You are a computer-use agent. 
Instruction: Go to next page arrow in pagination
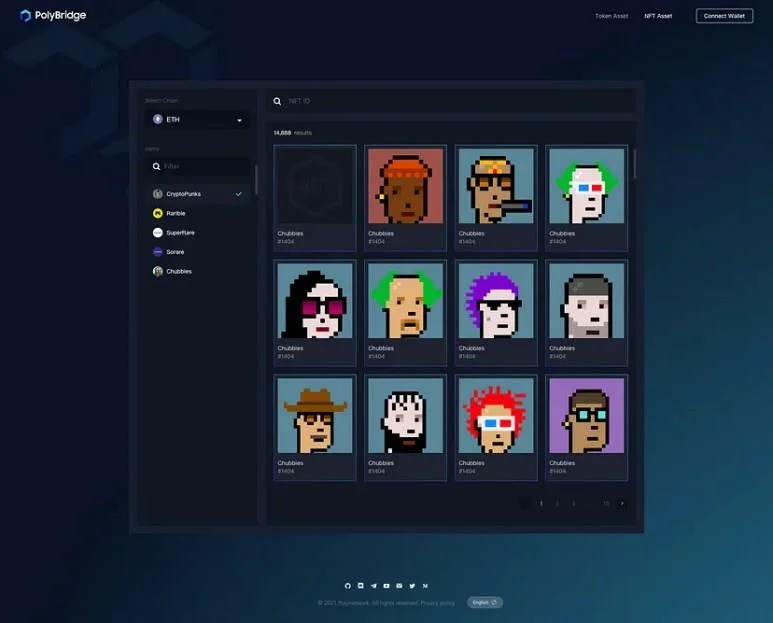click(622, 503)
